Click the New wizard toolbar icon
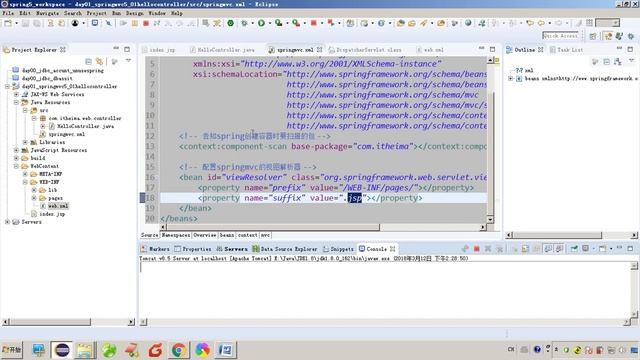The image size is (640, 360). 8,23
